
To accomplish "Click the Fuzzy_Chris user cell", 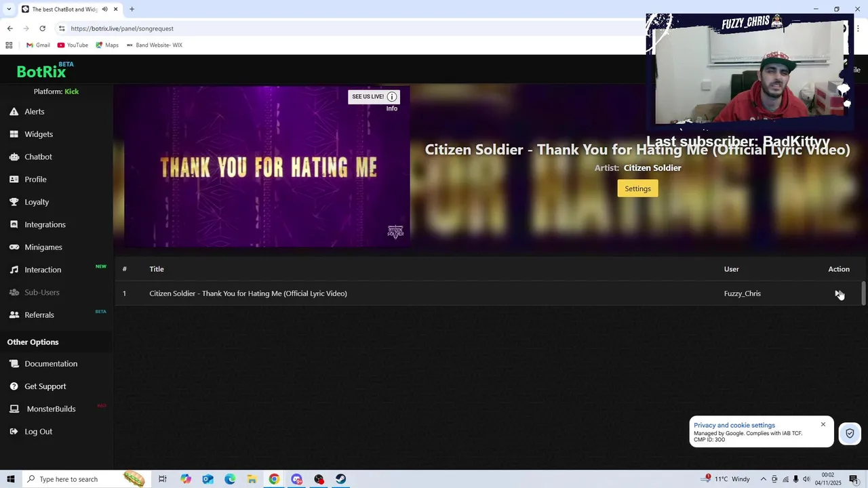I will pos(743,293).
